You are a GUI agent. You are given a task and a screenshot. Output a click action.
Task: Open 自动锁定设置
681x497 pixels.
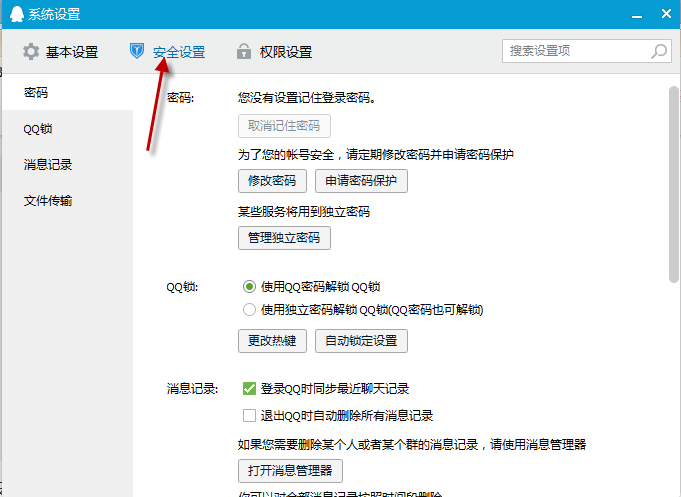point(361,341)
